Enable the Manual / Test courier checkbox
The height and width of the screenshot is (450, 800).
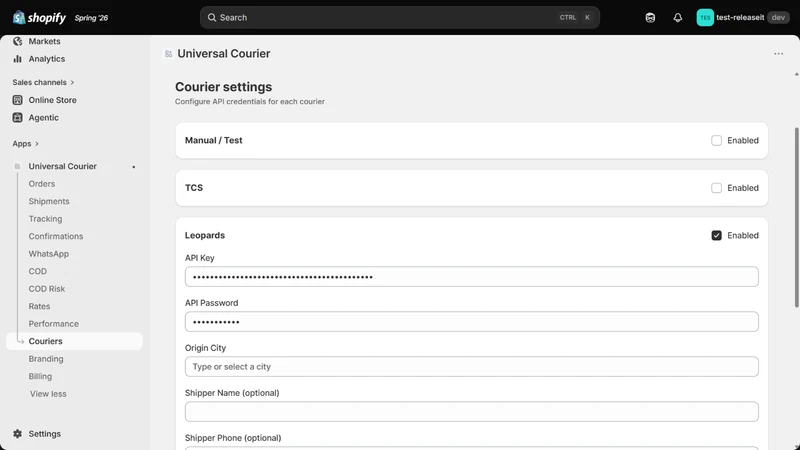pyautogui.click(x=716, y=140)
